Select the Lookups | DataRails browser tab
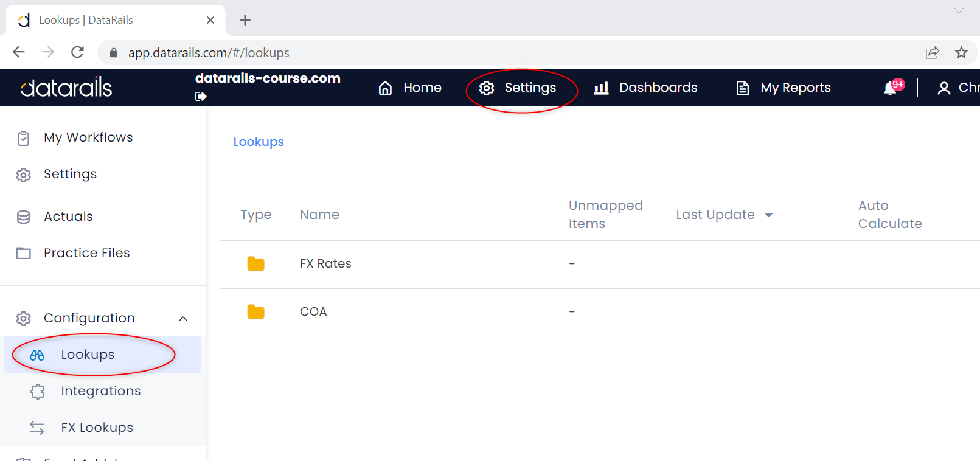The height and width of the screenshot is (461, 980). tap(116, 20)
